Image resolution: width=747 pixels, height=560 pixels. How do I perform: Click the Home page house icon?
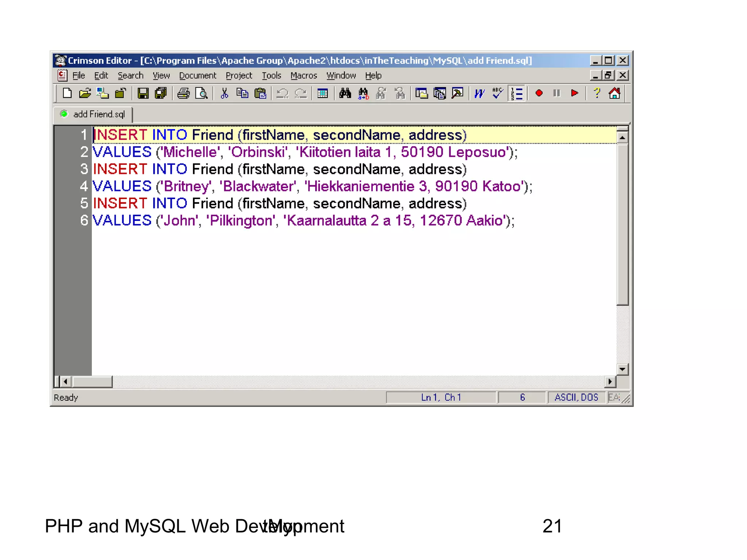pos(615,93)
